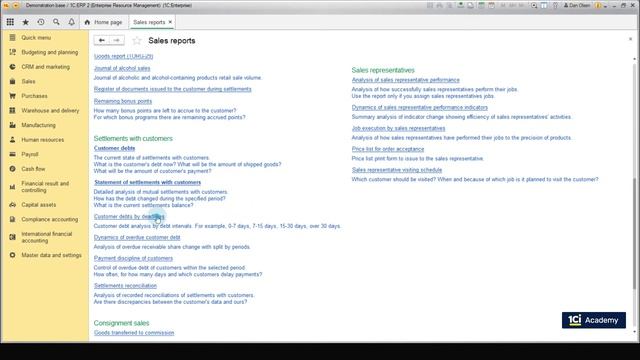Click the scrollbar's down arrow
The width and height of the screenshot is (640, 360).
coord(634,333)
